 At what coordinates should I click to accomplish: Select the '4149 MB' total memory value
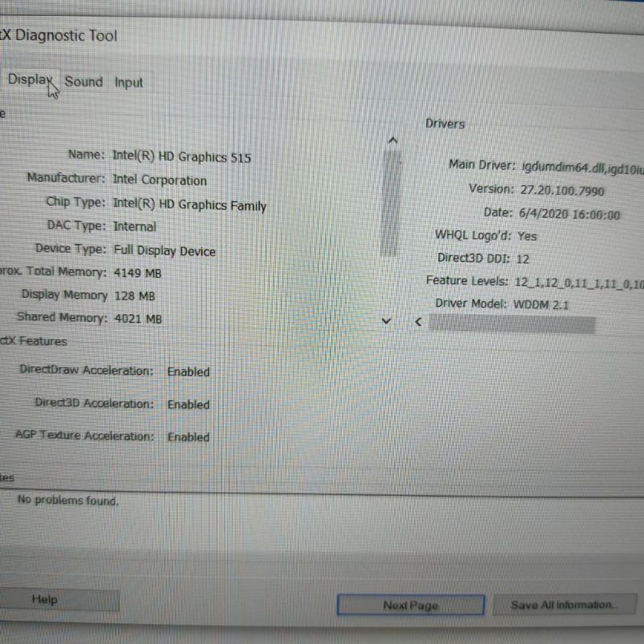138,273
